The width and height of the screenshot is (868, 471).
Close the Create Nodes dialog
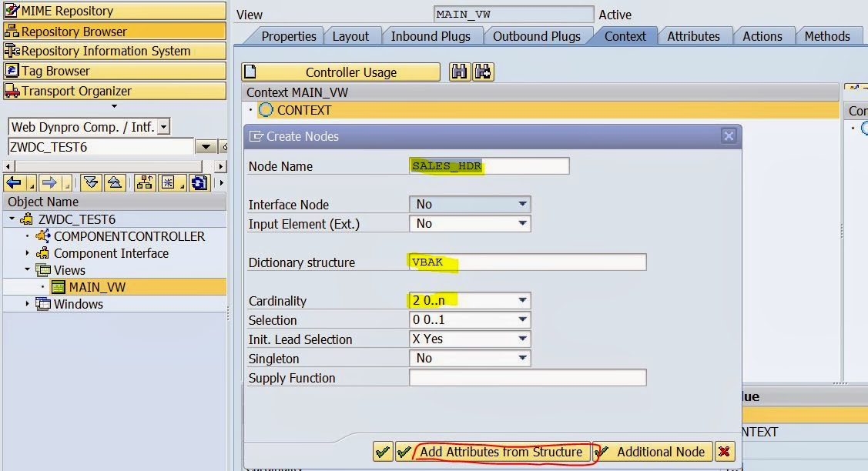(x=729, y=135)
